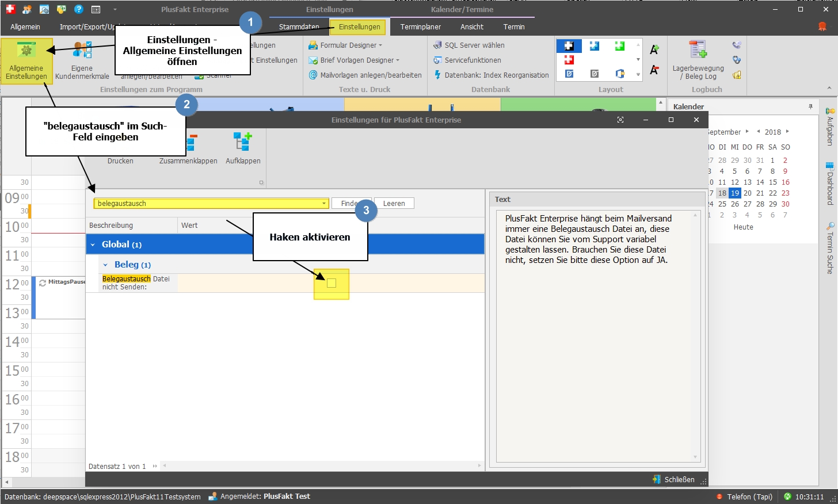This screenshot has height=504, width=838.
Task: Click Heute in the calendar panel
Action: [x=744, y=227]
